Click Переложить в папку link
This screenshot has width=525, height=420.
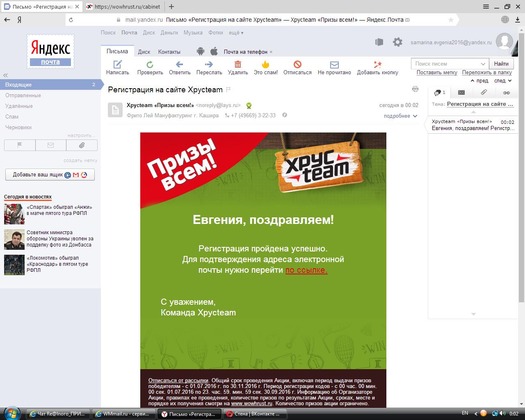[x=487, y=72]
